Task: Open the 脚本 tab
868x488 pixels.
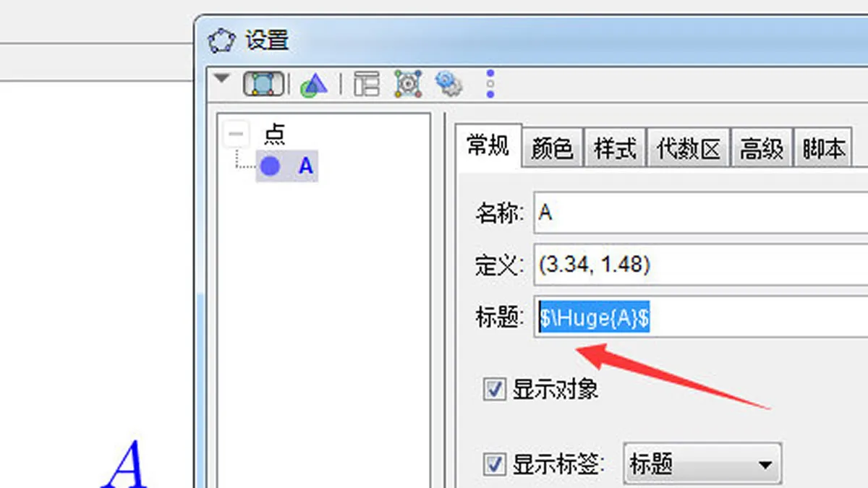Action: tap(823, 149)
